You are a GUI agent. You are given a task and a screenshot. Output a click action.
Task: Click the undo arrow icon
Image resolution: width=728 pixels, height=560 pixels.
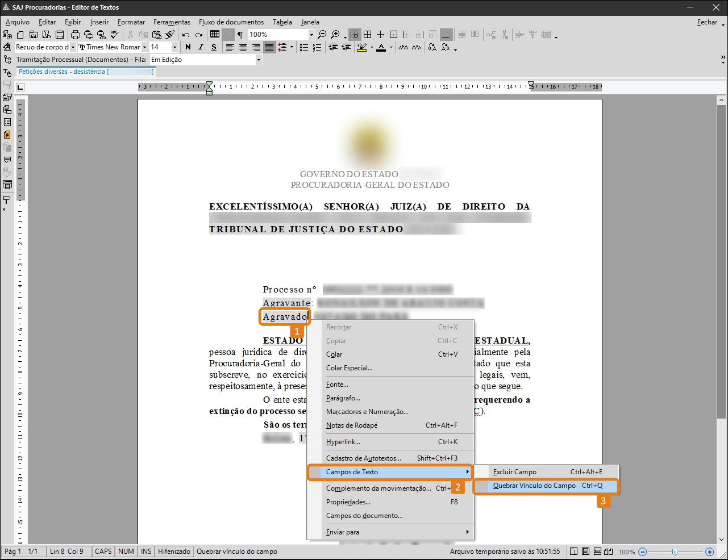coord(186,35)
